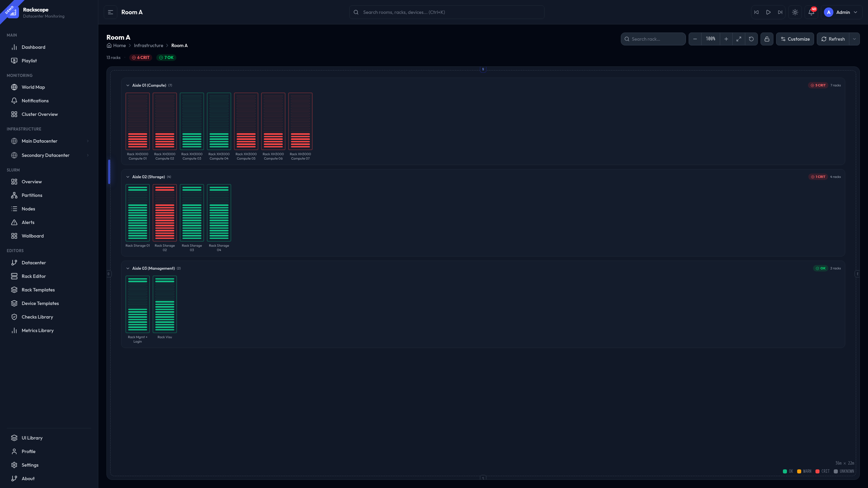Open the notifications bell with badge

pyautogui.click(x=811, y=12)
